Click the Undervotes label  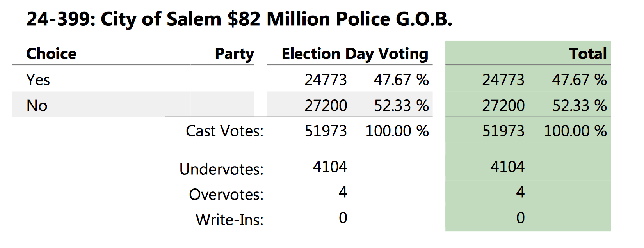coord(221,169)
